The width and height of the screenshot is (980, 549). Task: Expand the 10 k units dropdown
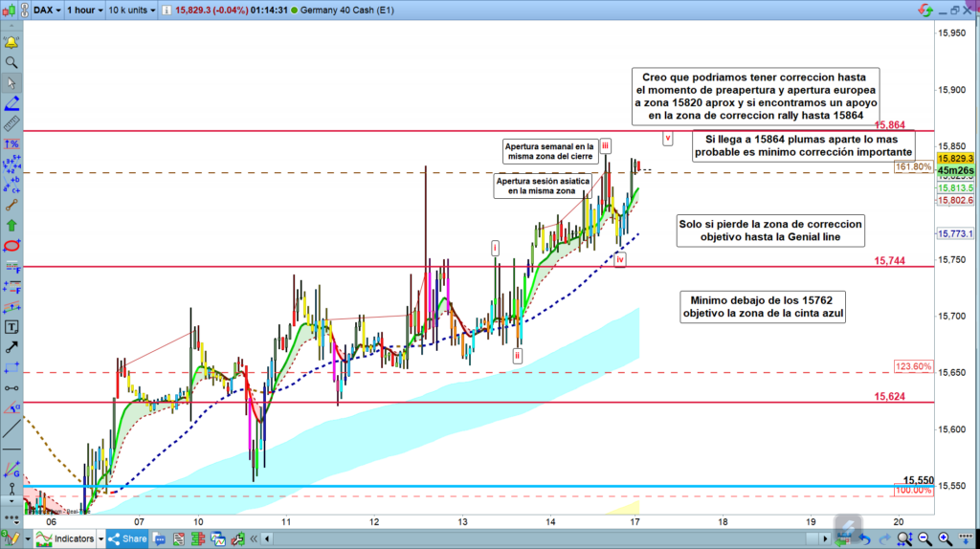[131, 11]
